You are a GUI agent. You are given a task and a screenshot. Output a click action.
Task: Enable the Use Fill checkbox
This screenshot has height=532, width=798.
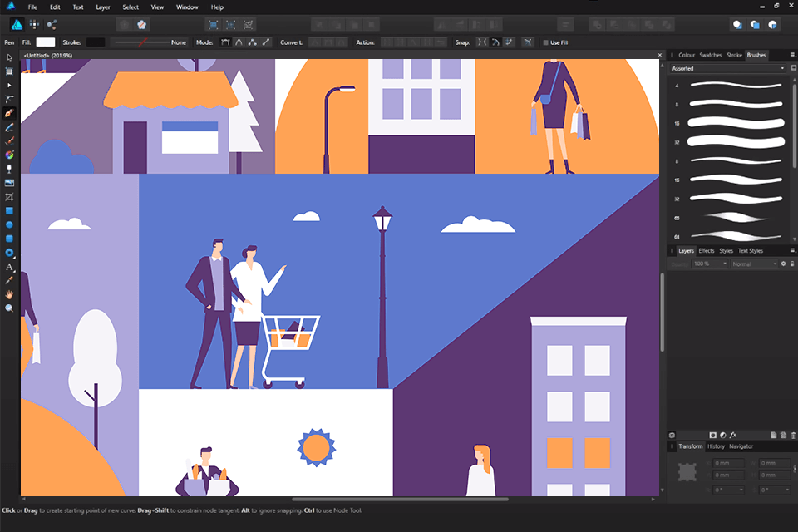click(546, 42)
